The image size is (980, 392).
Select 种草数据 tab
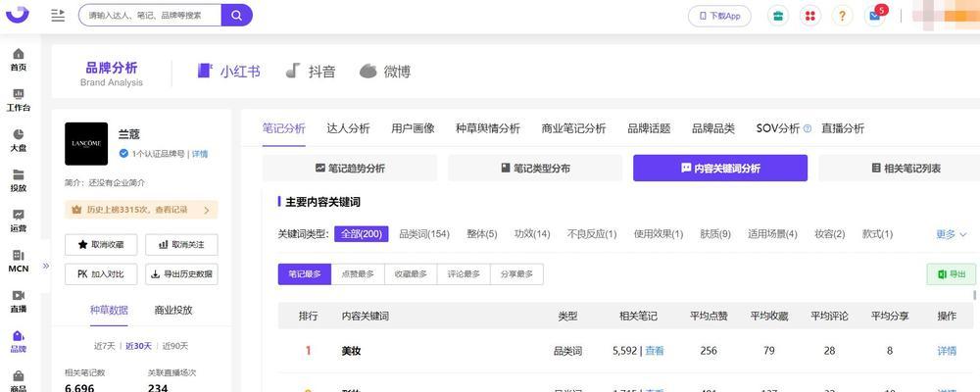coord(109,310)
